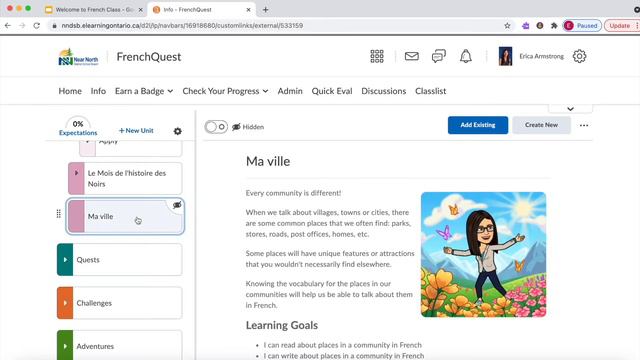Open Discussions in navbar
Viewport: 640px width, 360px height.
pyautogui.click(x=383, y=91)
